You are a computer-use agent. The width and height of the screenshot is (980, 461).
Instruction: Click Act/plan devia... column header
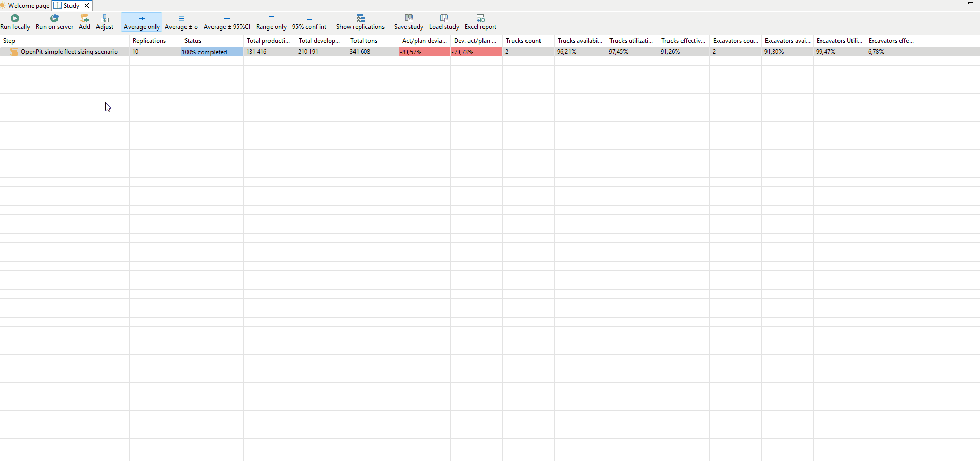424,41
